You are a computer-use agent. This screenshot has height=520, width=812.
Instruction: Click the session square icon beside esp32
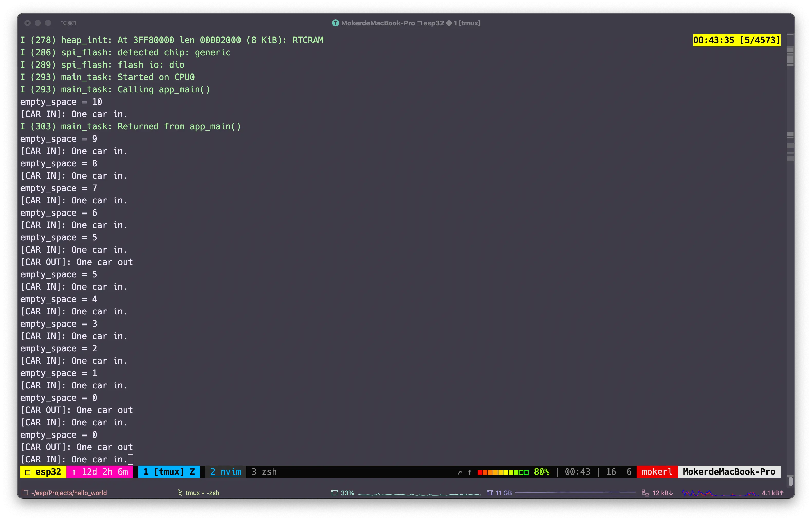28,472
